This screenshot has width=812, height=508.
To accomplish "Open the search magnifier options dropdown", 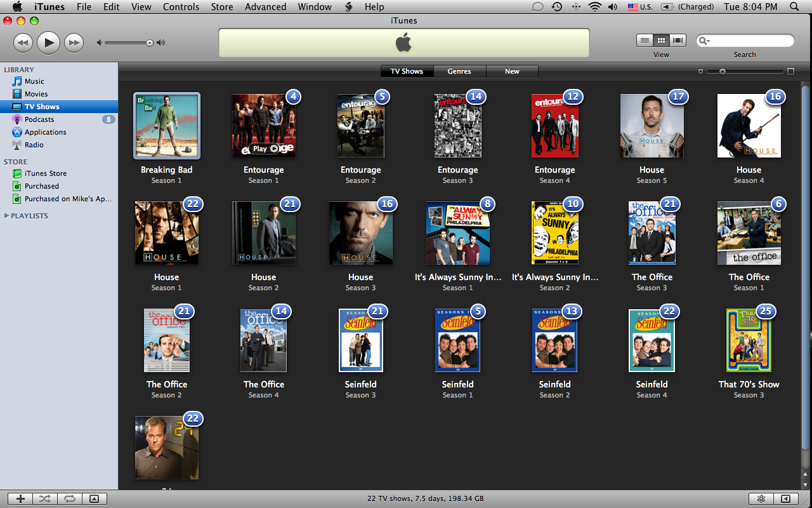I will point(704,41).
